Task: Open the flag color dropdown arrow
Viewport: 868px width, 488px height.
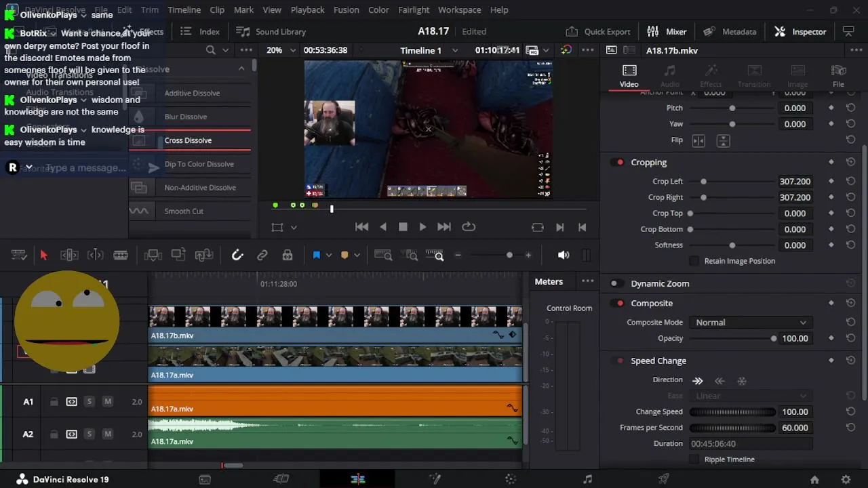Action: [x=329, y=256]
